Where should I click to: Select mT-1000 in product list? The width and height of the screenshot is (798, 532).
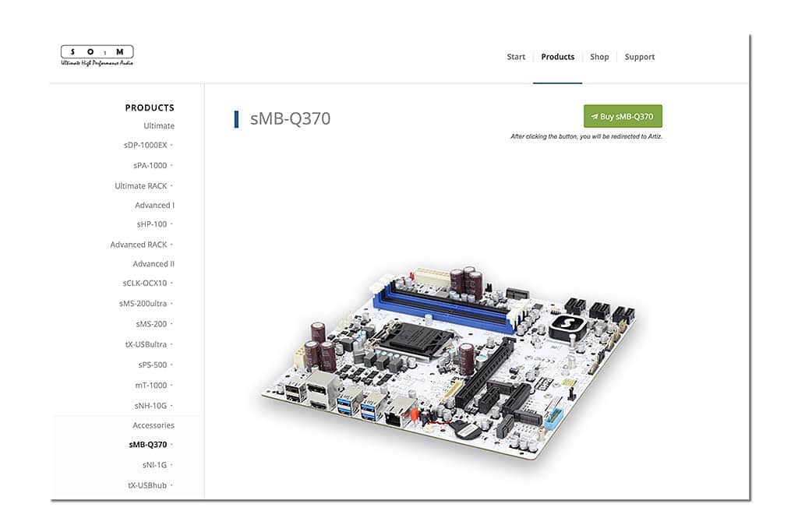point(150,385)
